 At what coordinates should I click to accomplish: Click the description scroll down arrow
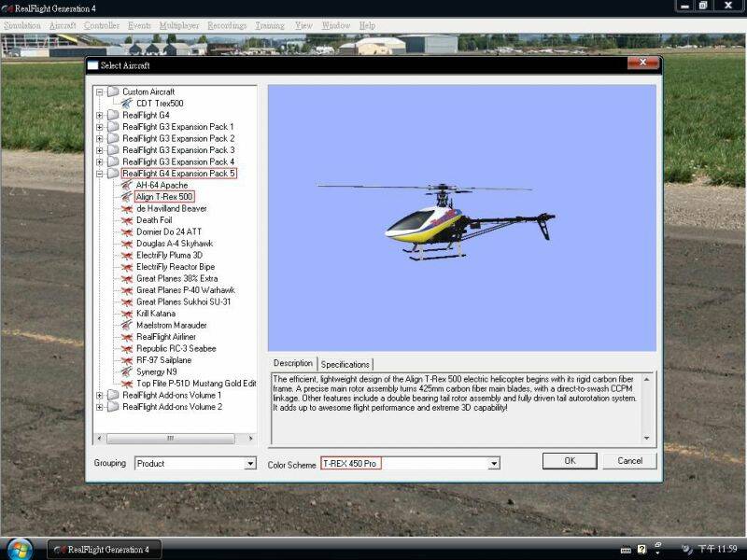[646, 438]
